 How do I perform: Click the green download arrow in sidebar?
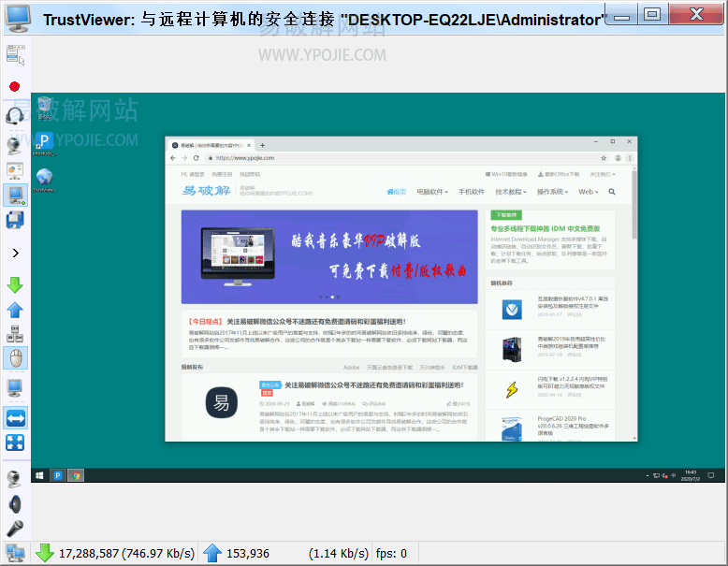[15, 284]
